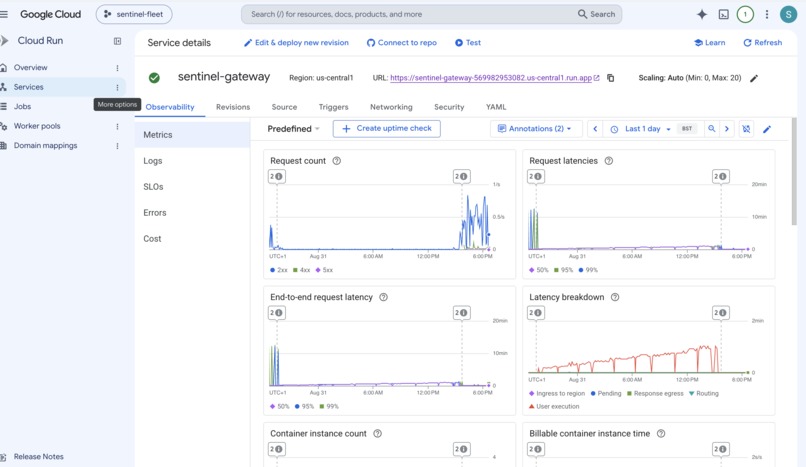Screen dimensions: 806x467
Task: Open help for End-to-end request latency
Action: tap(383, 297)
